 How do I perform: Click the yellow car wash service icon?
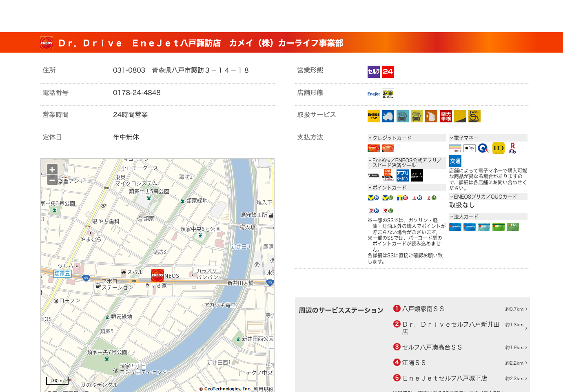[417, 116]
